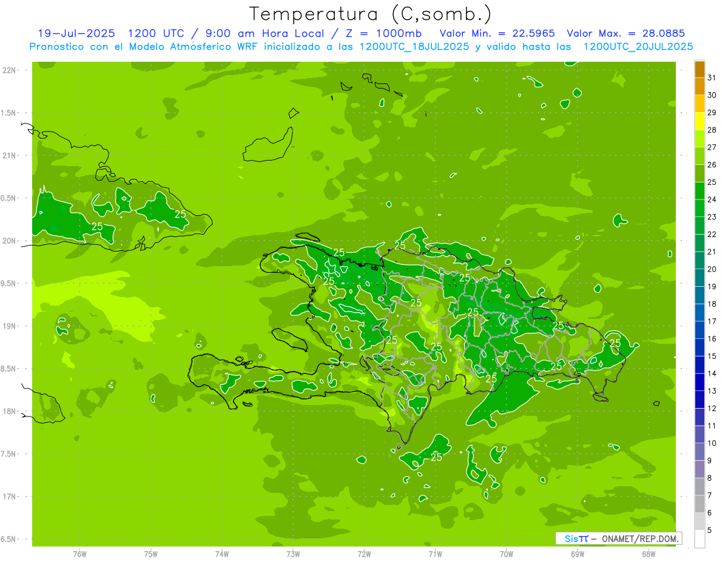The height and width of the screenshot is (562, 728).
Task: Click the "70W" longitude label
Action: [507, 554]
